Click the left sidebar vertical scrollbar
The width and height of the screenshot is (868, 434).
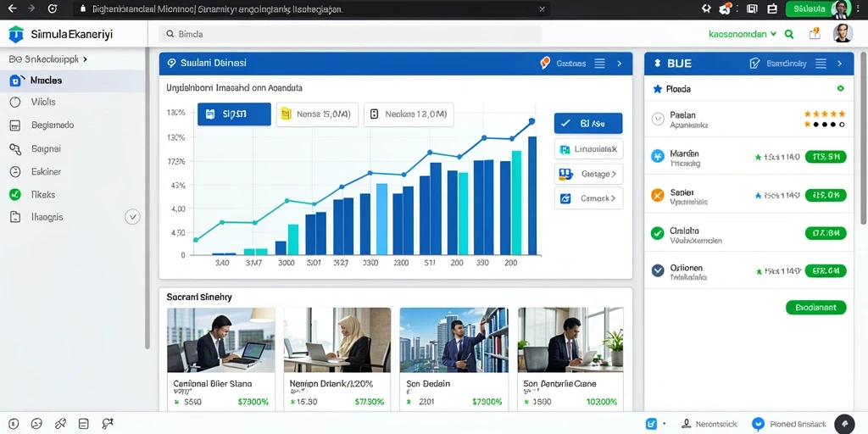pos(147,199)
